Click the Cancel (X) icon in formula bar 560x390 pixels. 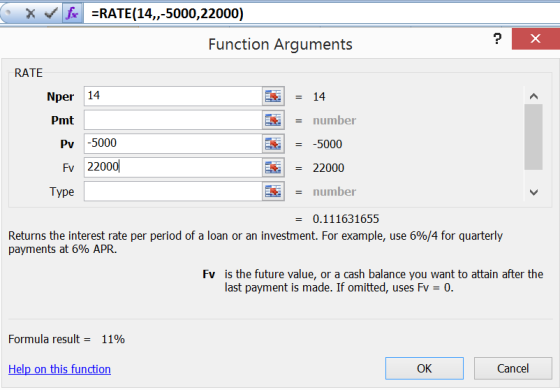tap(31, 14)
